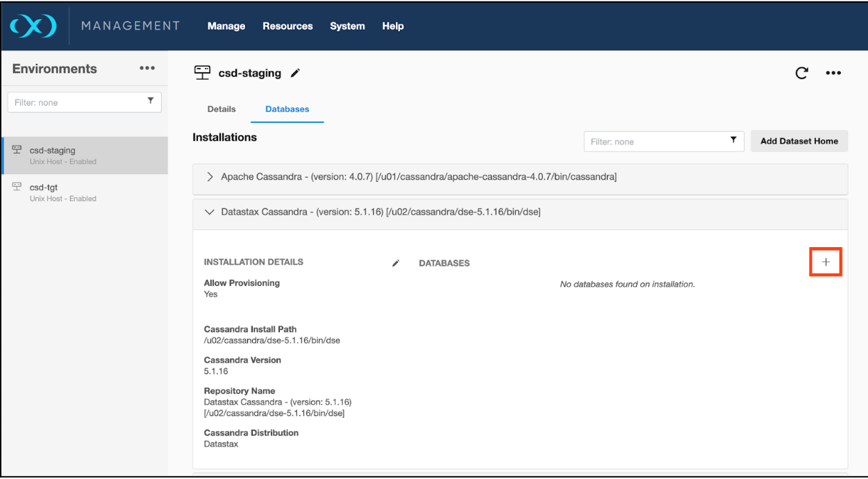
Task: Open the Resources menu
Action: tap(287, 26)
